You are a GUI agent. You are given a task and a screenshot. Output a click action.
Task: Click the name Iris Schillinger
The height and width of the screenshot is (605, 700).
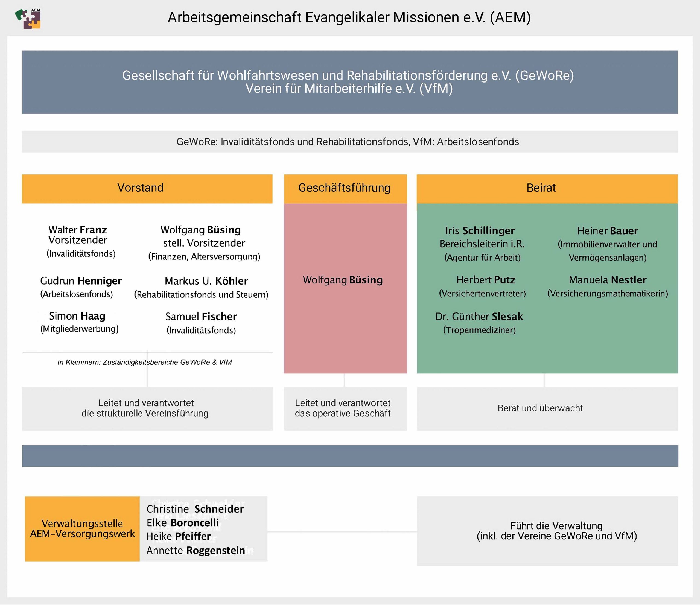480,231
